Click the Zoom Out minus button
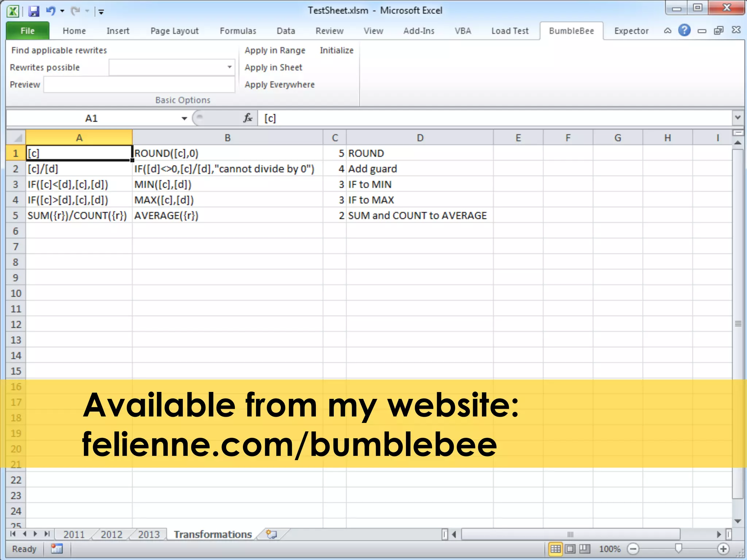 [633, 549]
